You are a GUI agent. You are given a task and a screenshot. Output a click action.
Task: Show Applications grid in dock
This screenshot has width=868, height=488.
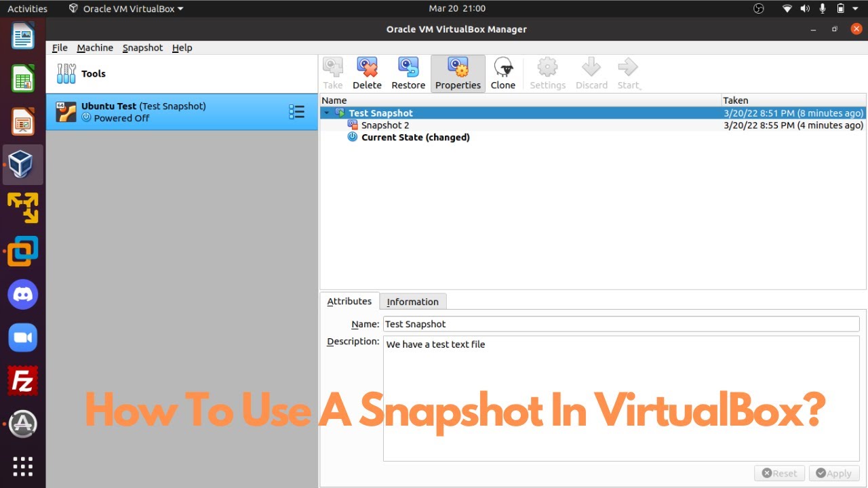click(23, 466)
